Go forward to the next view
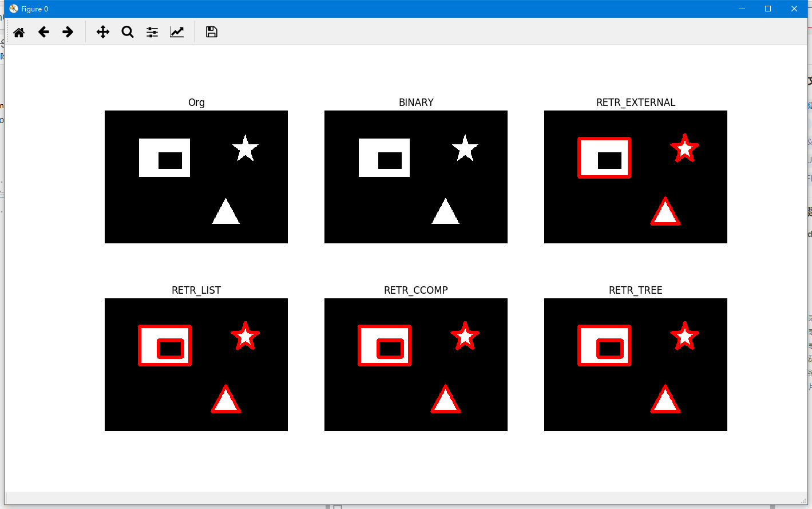Image resolution: width=812 pixels, height=509 pixels. click(x=68, y=31)
